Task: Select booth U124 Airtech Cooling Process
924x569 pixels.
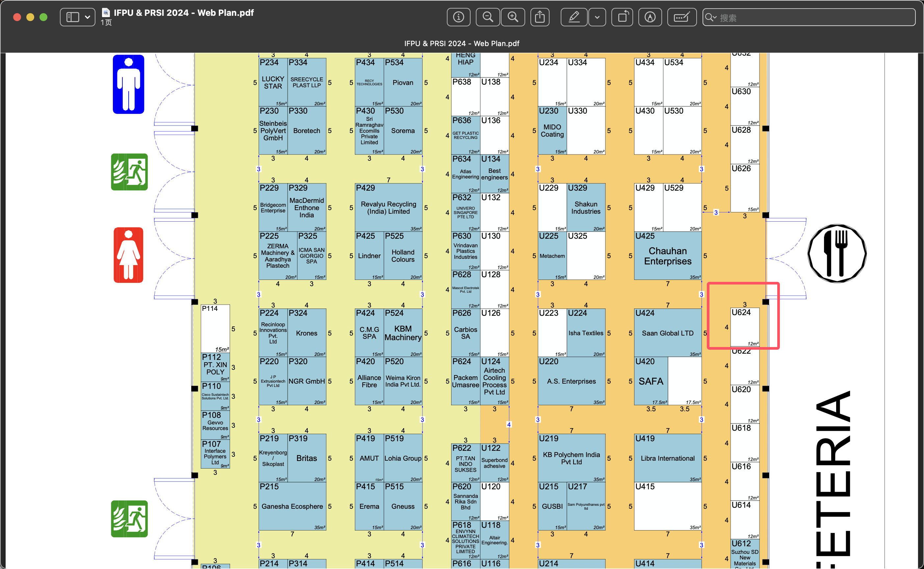Action: pos(495,381)
